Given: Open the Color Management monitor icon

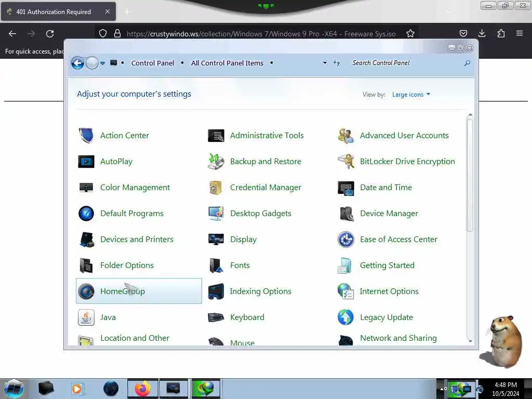Looking at the screenshot, I should click(x=86, y=187).
